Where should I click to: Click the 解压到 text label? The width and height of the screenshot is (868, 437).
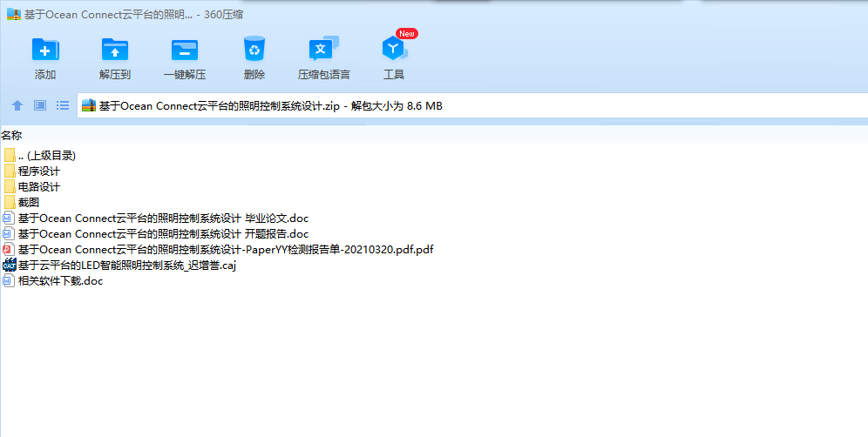115,75
